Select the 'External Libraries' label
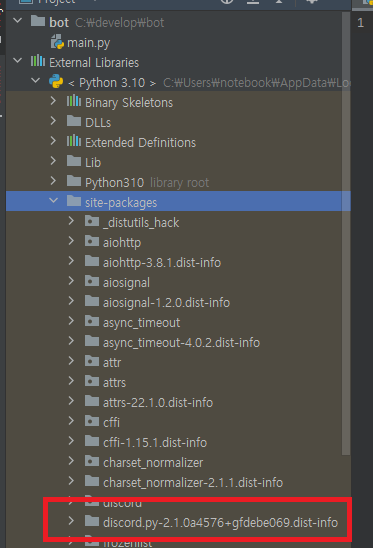The image size is (373, 548). tap(94, 63)
